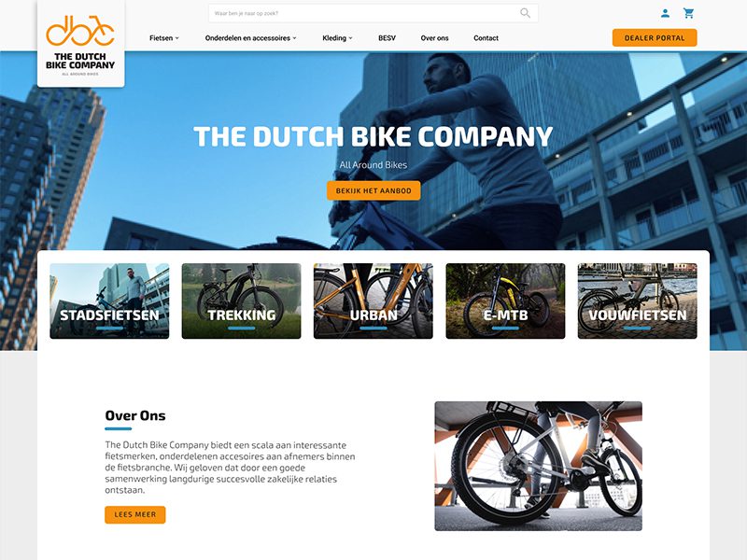Open the shopping cart icon

click(x=688, y=13)
